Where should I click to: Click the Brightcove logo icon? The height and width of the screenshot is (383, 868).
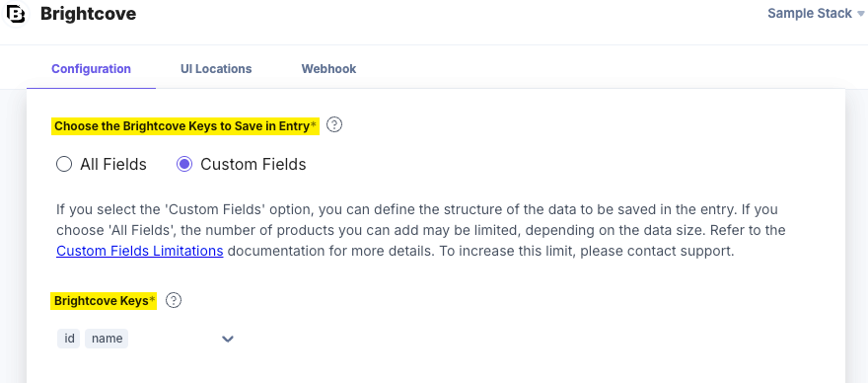click(15, 14)
